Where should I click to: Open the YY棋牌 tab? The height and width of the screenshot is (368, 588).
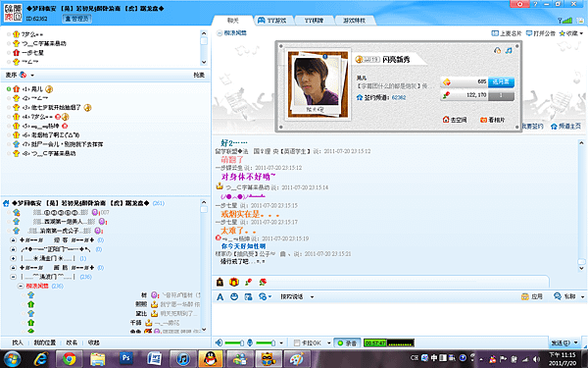314,21
